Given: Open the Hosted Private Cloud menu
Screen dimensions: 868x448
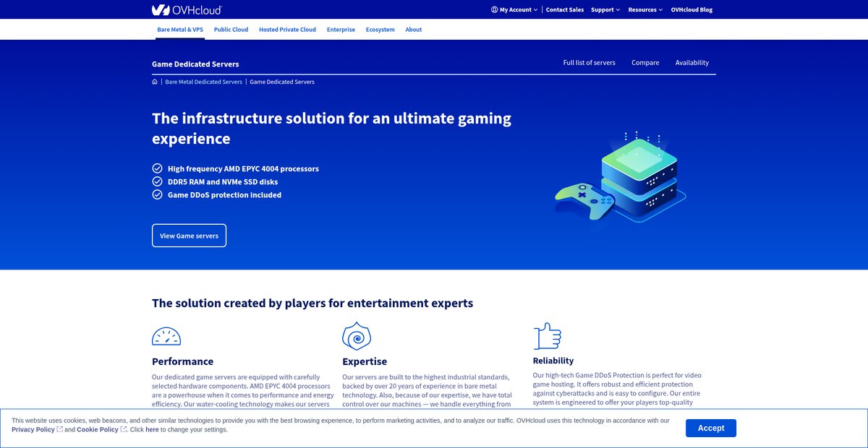Looking at the screenshot, I should [287, 30].
